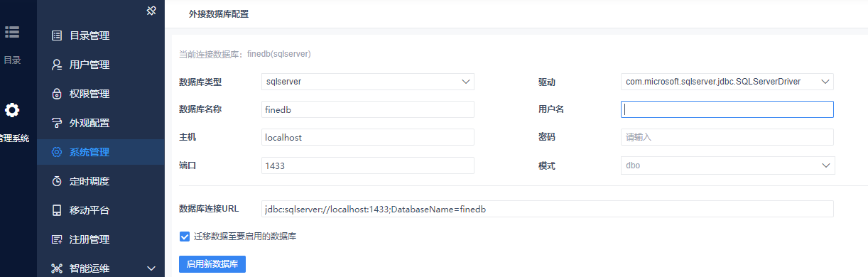Image resolution: width=868 pixels, height=277 pixels.
Task: Click the 主机 localhost field
Action: (368, 137)
